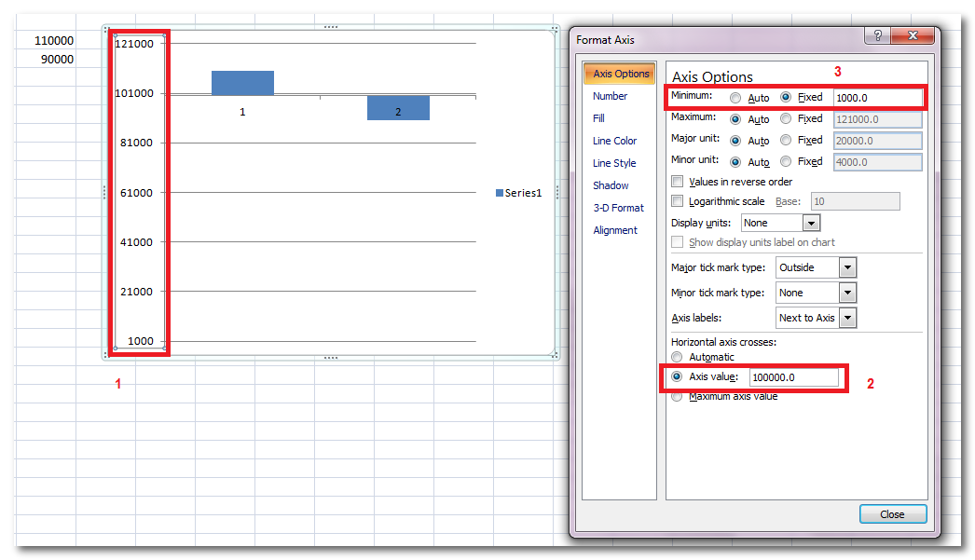This screenshot has height=560, width=975.
Task: Select the blue bar for category 1
Action: 242,82
